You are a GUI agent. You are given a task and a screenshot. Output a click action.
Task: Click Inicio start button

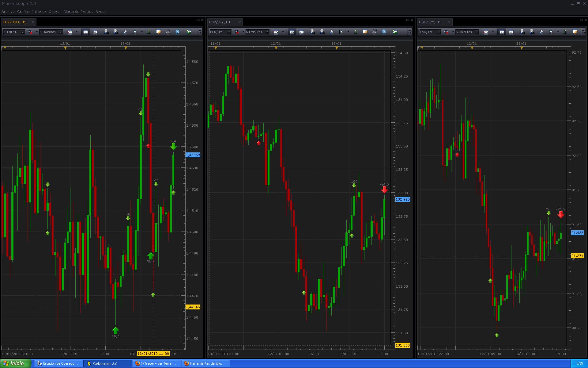[x=15, y=363]
